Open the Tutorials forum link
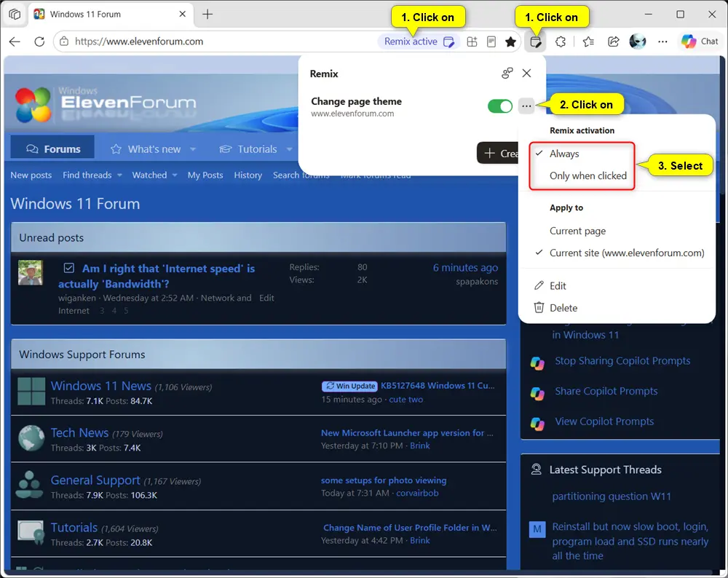728x578 pixels. pyautogui.click(x=74, y=528)
